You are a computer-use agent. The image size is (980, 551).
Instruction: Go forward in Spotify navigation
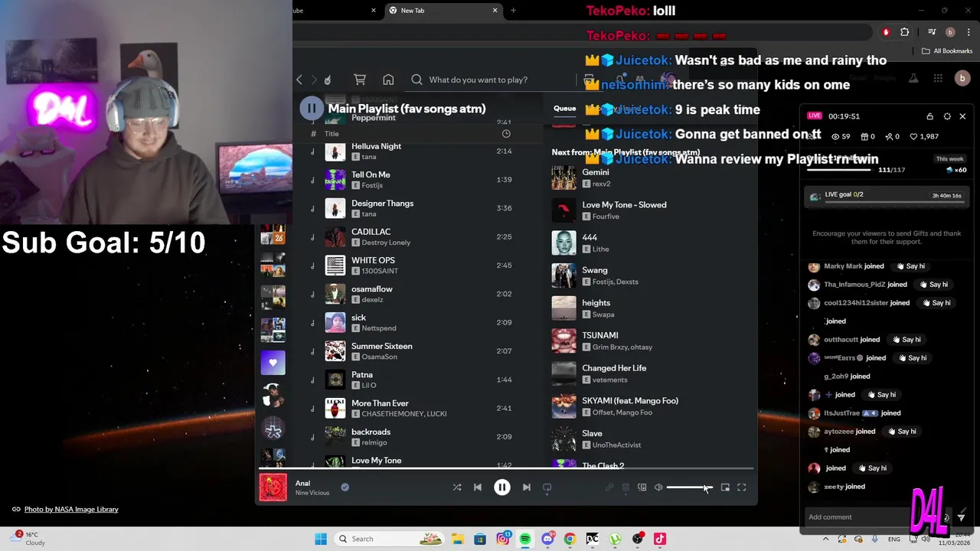[313, 80]
